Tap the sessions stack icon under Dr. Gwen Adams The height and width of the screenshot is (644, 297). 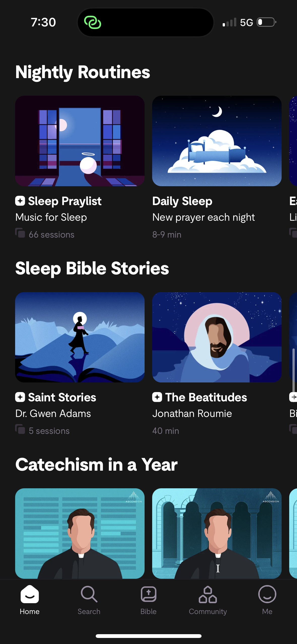pyautogui.click(x=20, y=429)
